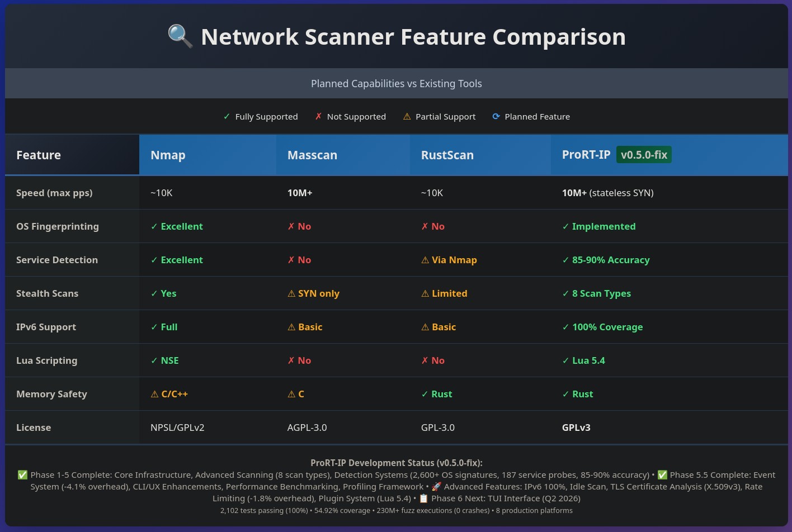The width and height of the screenshot is (792, 532).
Task: Click RustScan's 'Basic' IPv6 Support cell
Action: coord(439,327)
